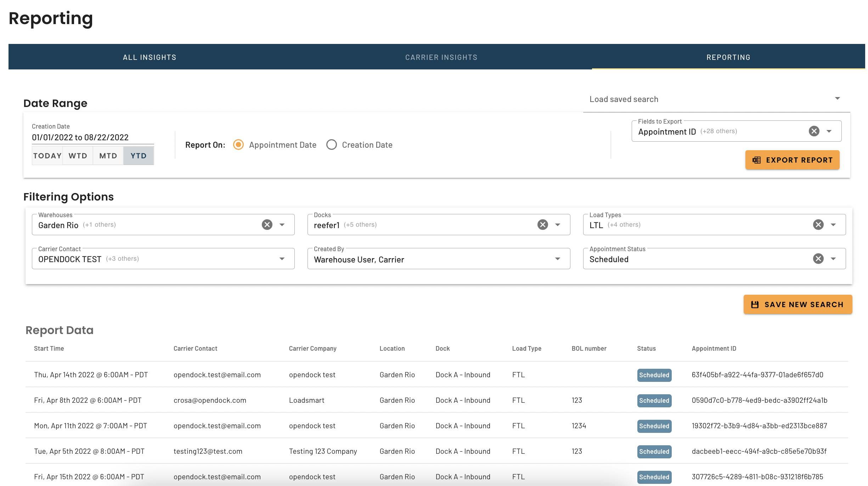Choose the MTD date range preset

pyautogui.click(x=108, y=156)
